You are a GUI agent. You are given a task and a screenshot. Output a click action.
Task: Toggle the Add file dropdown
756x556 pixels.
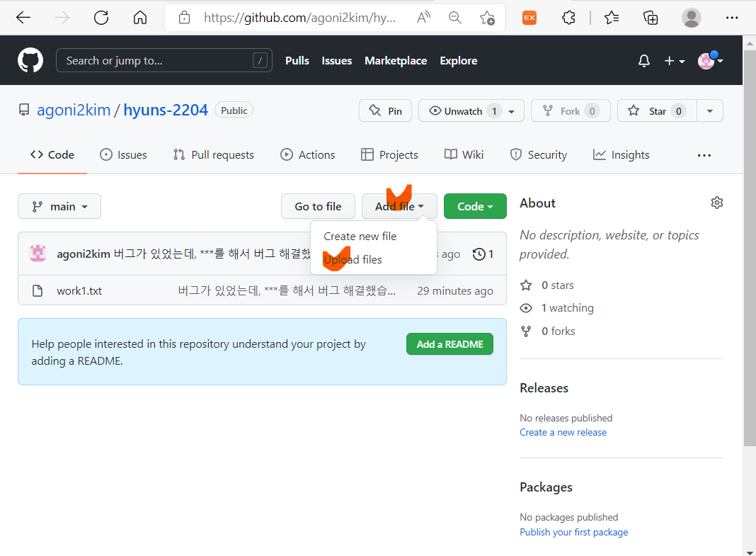tap(399, 206)
